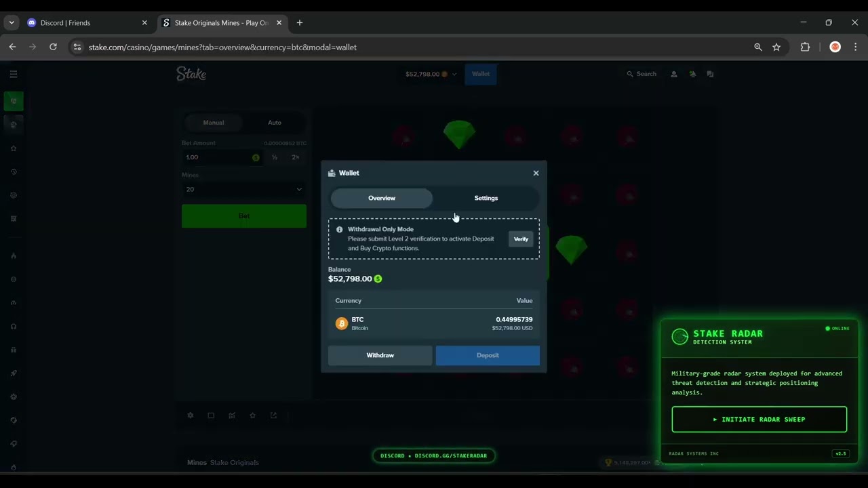Switch to the Settings tab in Wallet
This screenshot has height=488, width=868.
[x=486, y=198]
